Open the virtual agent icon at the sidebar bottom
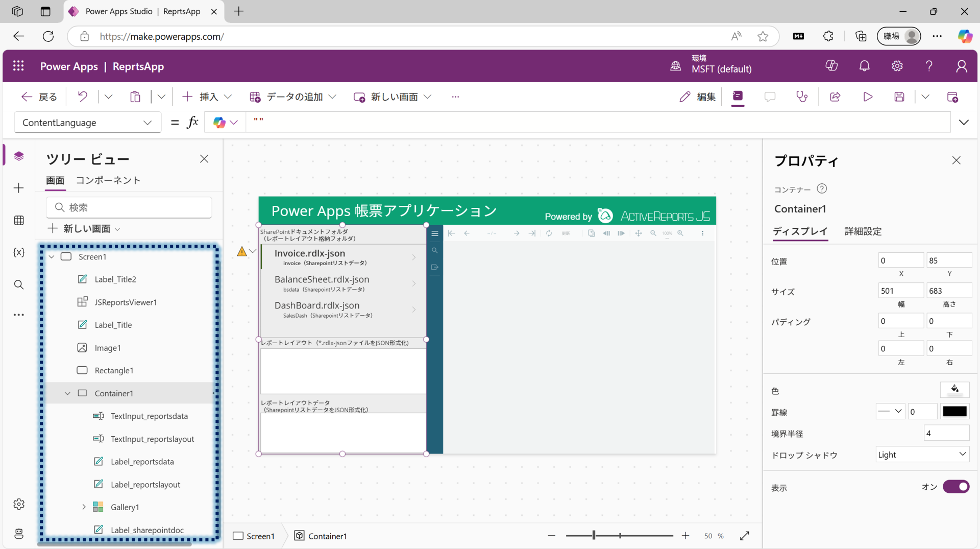Image resolution: width=980 pixels, height=549 pixels. point(19,534)
